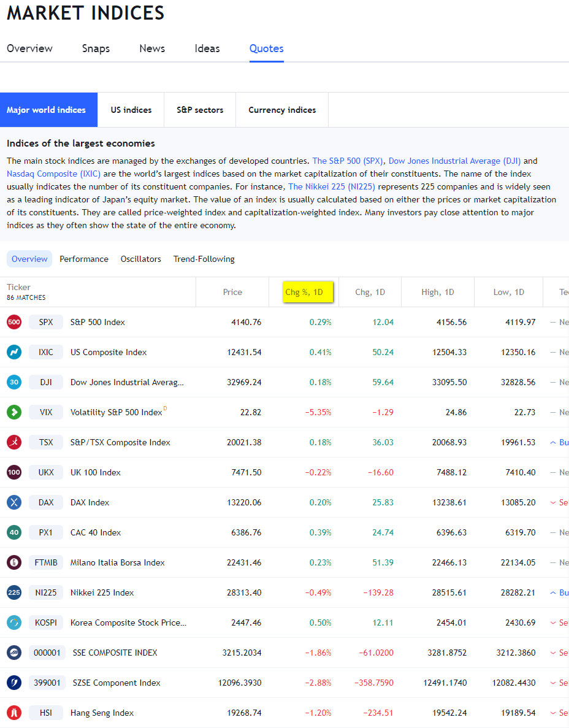The image size is (569, 728).
Task: Click the TSX red logo icon
Action: tap(14, 442)
